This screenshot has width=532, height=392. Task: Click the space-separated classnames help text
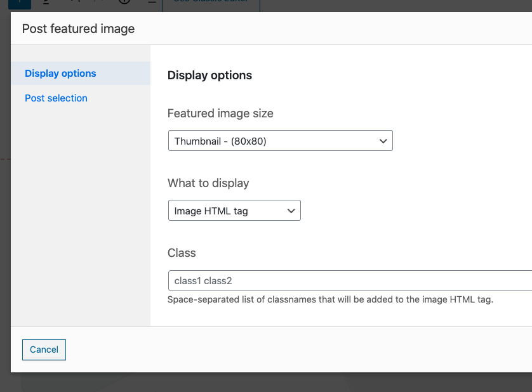pos(330,299)
